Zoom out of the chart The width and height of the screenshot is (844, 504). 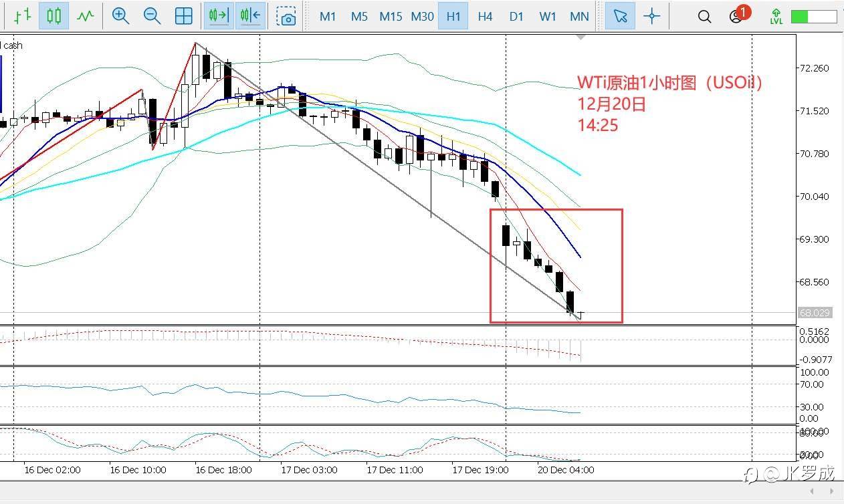(x=152, y=16)
